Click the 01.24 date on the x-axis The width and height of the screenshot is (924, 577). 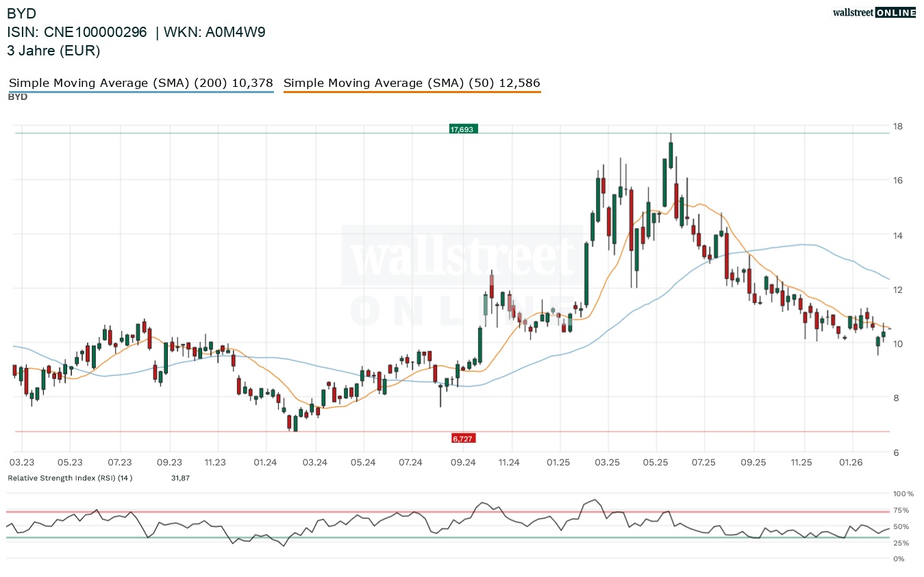(x=265, y=463)
